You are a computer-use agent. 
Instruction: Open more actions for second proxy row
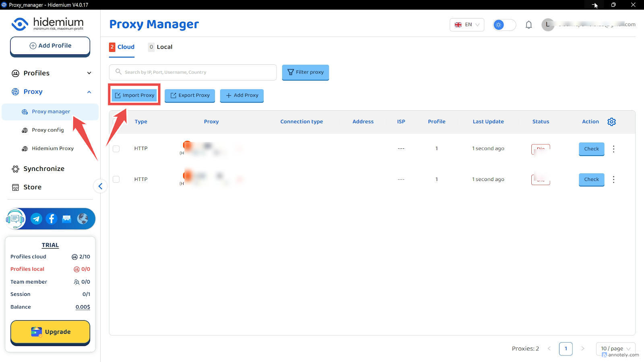pyautogui.click(x=613, y=179)
